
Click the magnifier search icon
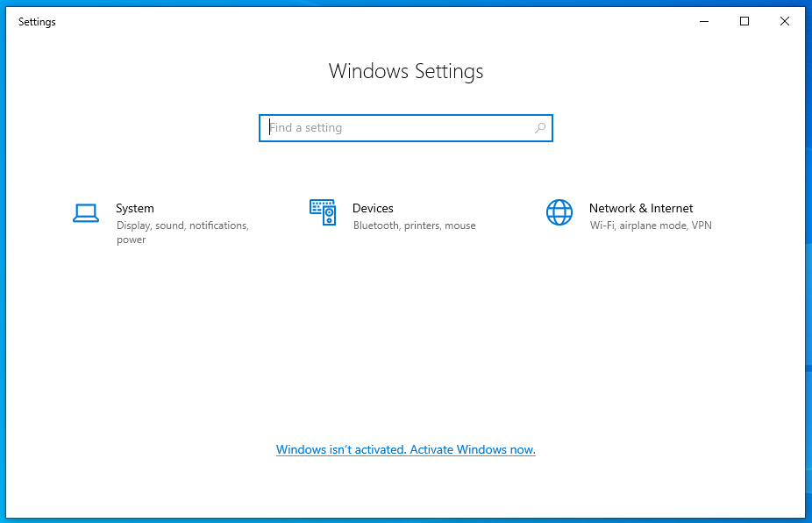point(540,127)
